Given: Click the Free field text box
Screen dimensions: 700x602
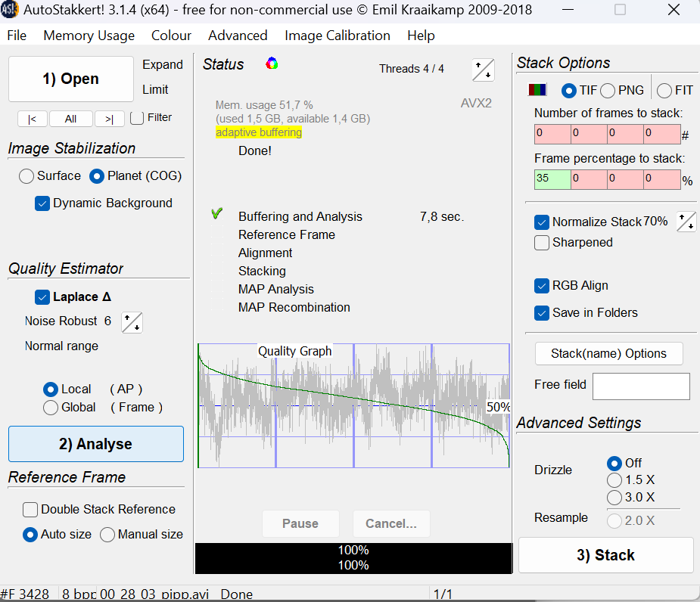Looking at the screenshot, I should [x=641, y=386].
